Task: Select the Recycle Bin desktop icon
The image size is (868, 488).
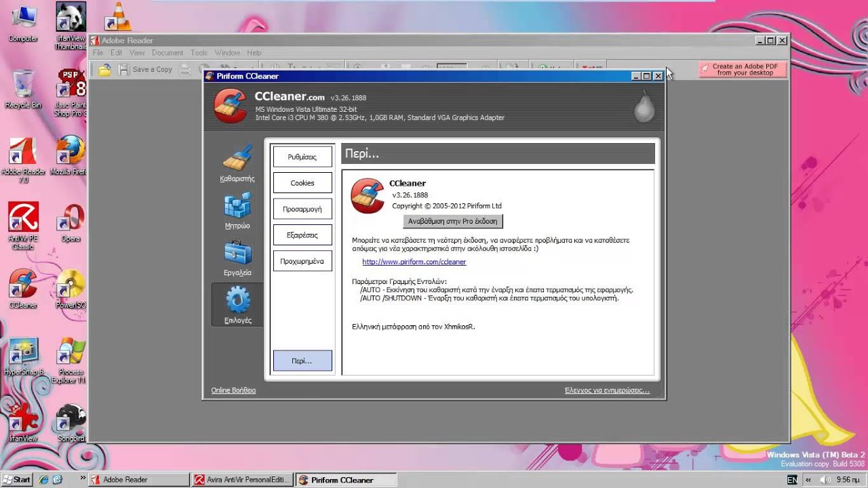Action: pyautogui.click(x=23, y=88)
